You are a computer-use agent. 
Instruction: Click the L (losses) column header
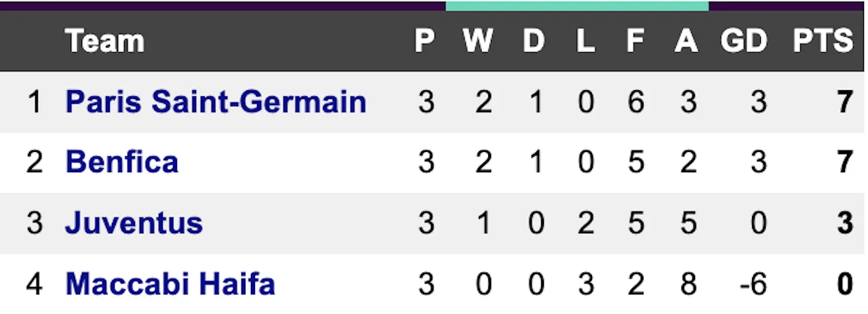[x=585, y=41]
